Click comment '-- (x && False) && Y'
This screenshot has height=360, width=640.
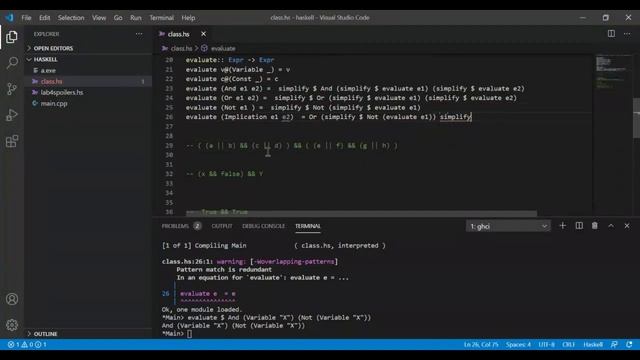(x=224, y=174)
